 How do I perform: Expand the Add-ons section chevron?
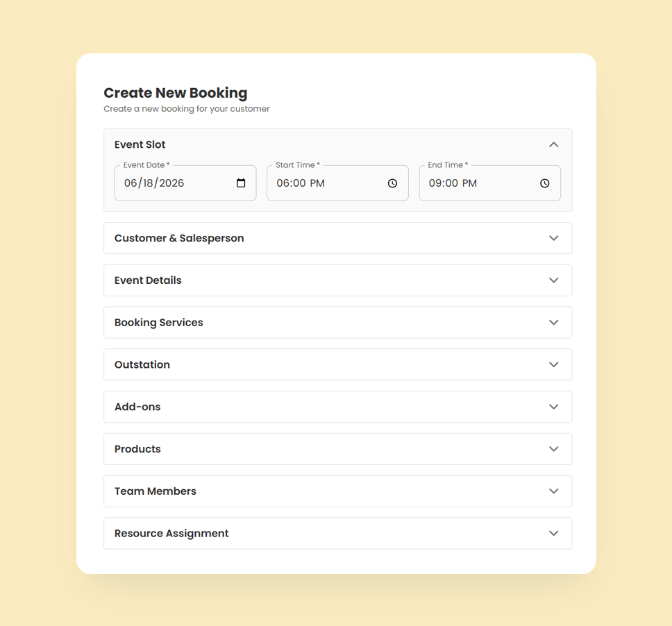click(554, 407)
